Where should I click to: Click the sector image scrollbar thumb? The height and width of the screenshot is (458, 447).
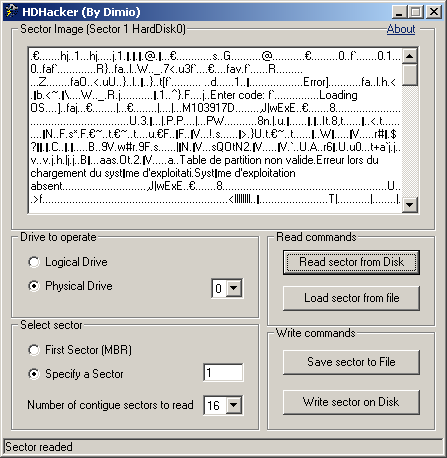(x=410, y=75)
